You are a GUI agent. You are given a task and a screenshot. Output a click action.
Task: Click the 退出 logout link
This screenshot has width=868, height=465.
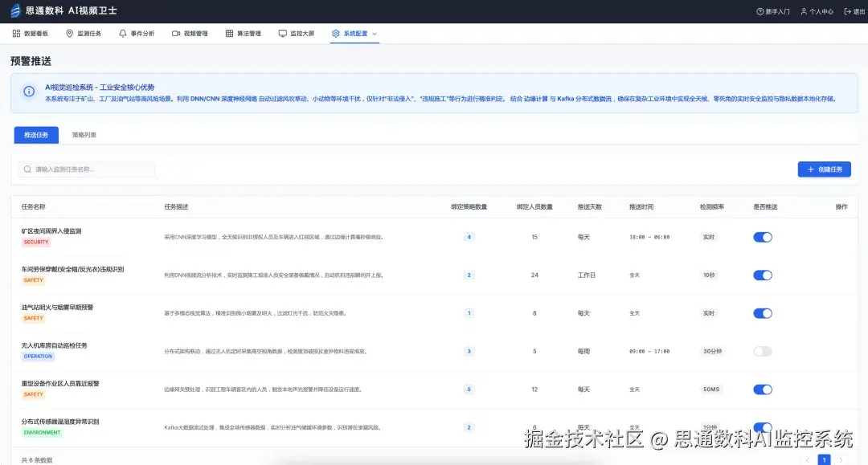(x=854, y=10)
